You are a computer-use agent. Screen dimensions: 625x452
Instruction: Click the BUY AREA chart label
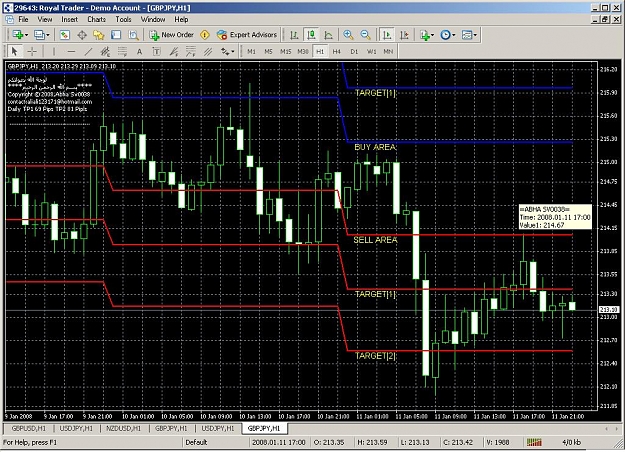[x=375, y=147]
